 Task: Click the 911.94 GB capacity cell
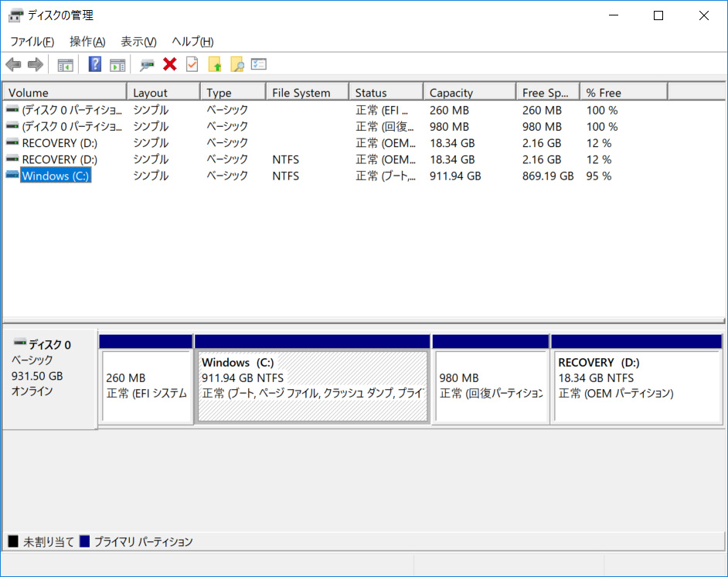[455, 176]
